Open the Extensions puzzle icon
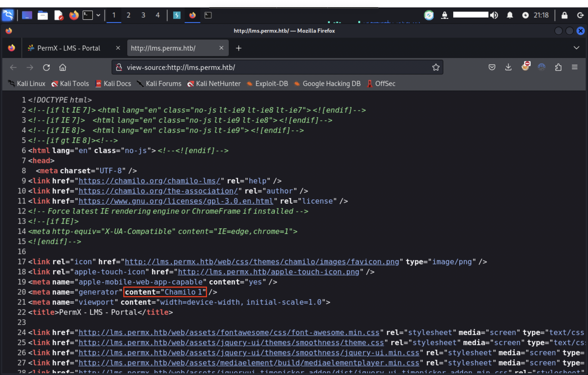Viewport: 588px width, 375px height. click(x=558, y=67)
